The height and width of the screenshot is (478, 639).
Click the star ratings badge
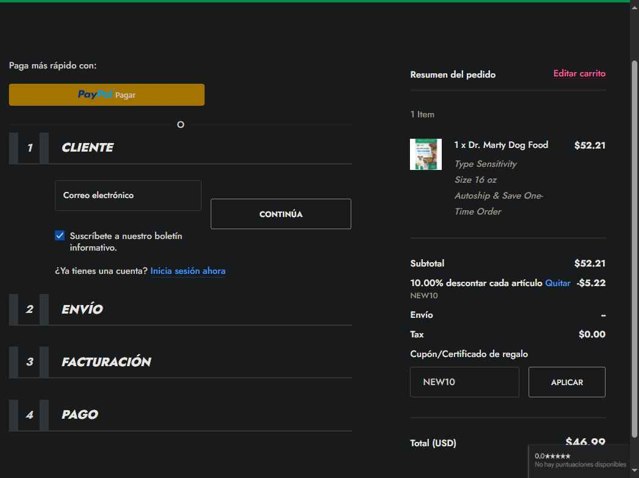pyautogui.click(x=580, y=460)
